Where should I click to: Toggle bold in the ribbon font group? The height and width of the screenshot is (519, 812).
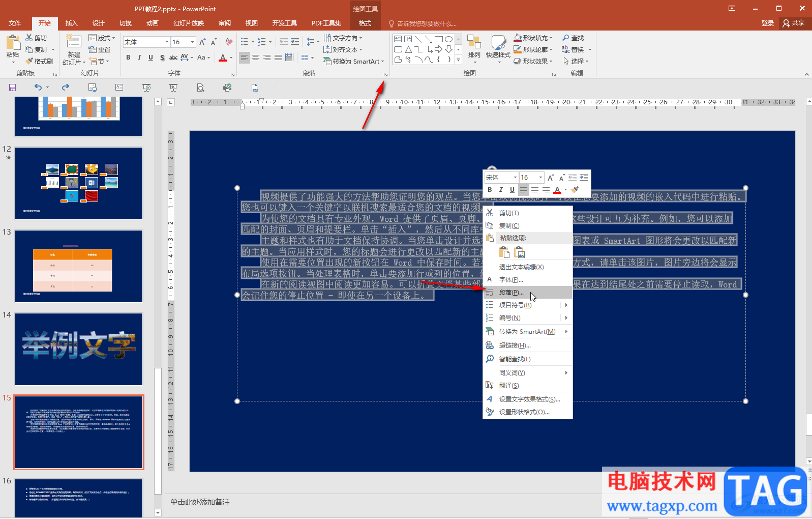coord(128,57)
